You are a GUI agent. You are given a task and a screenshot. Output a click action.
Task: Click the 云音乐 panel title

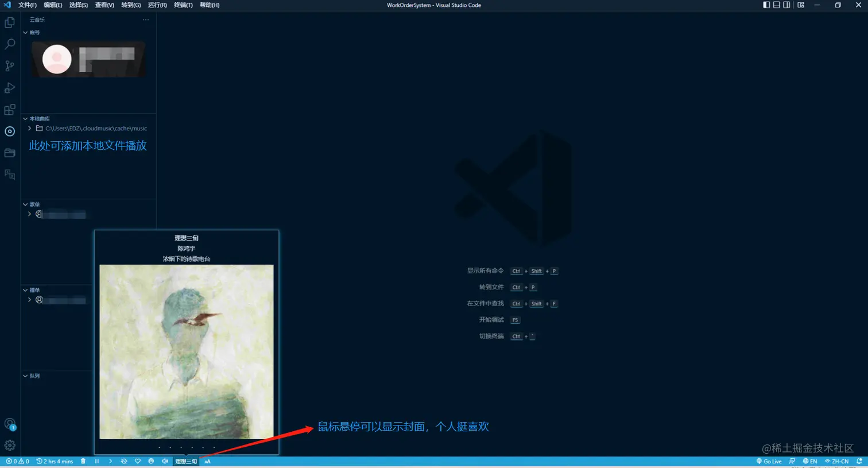coord(37,20)
